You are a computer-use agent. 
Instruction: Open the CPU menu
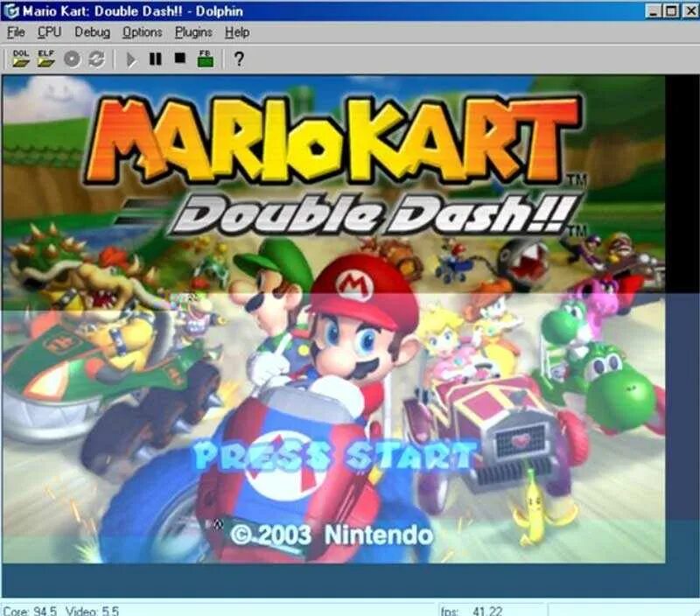pyautogui.click(x=49, y=32)
